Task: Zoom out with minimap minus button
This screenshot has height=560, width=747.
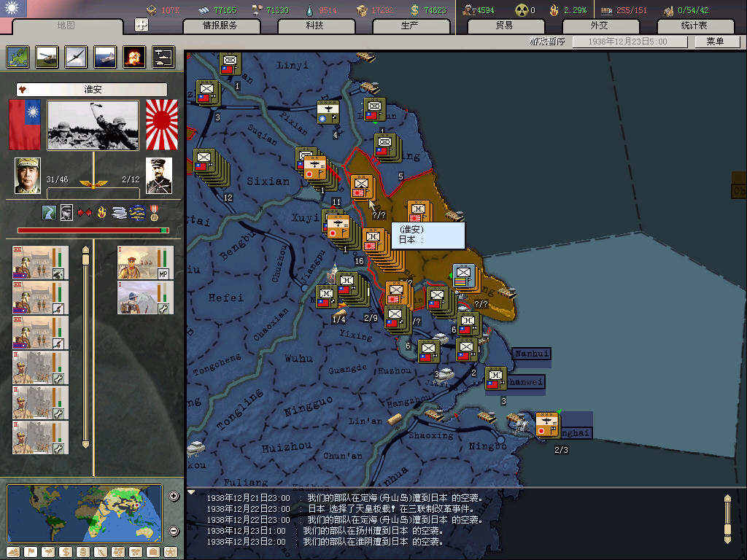Action: click(x=174, y=531)
